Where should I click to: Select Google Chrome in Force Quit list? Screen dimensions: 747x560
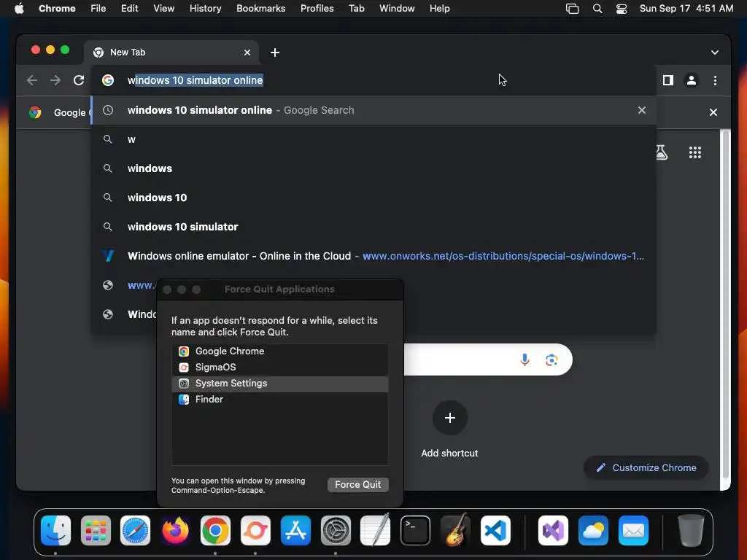[279, 351]
